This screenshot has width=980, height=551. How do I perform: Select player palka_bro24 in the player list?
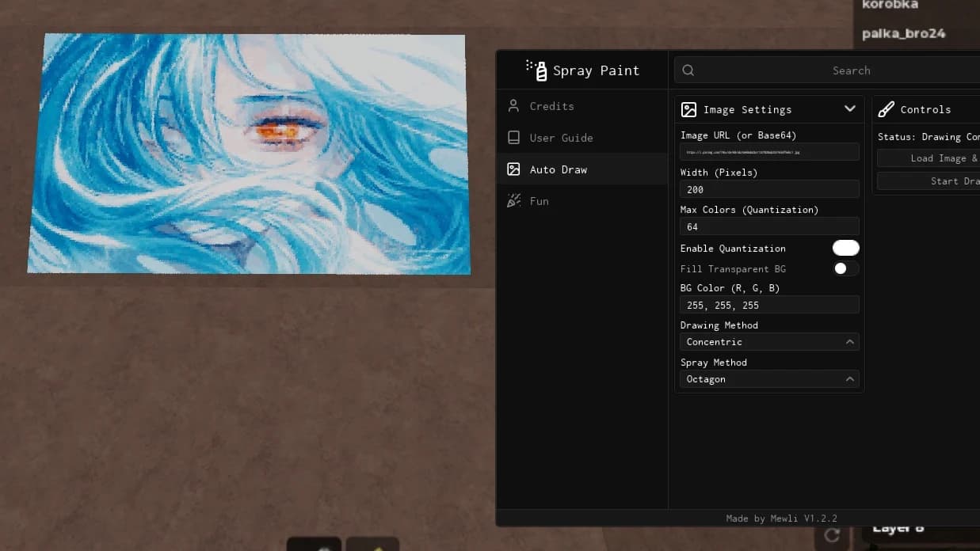click(903, 34)
